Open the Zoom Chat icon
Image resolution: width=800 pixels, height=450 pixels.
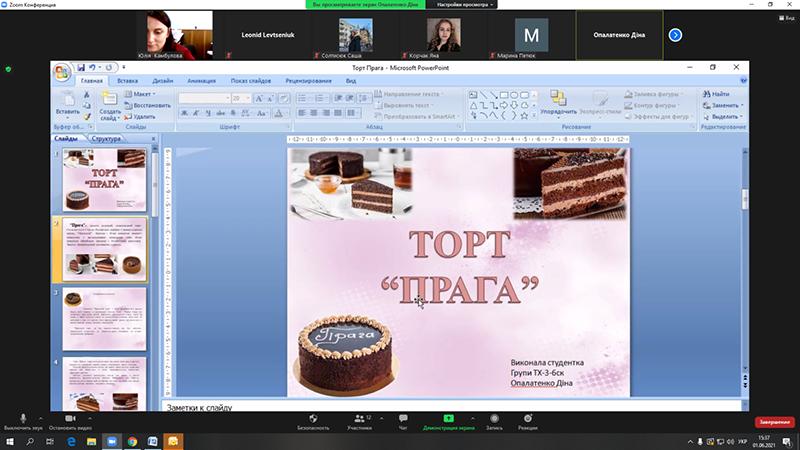403,419
